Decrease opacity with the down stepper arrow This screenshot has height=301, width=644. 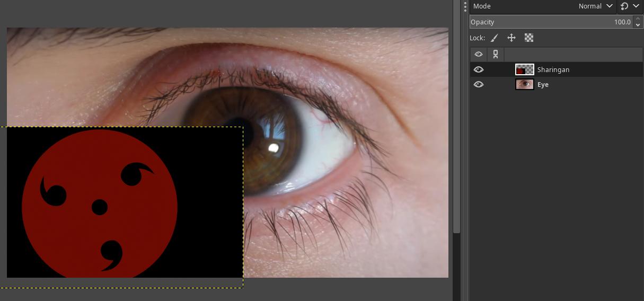(638, 25)
